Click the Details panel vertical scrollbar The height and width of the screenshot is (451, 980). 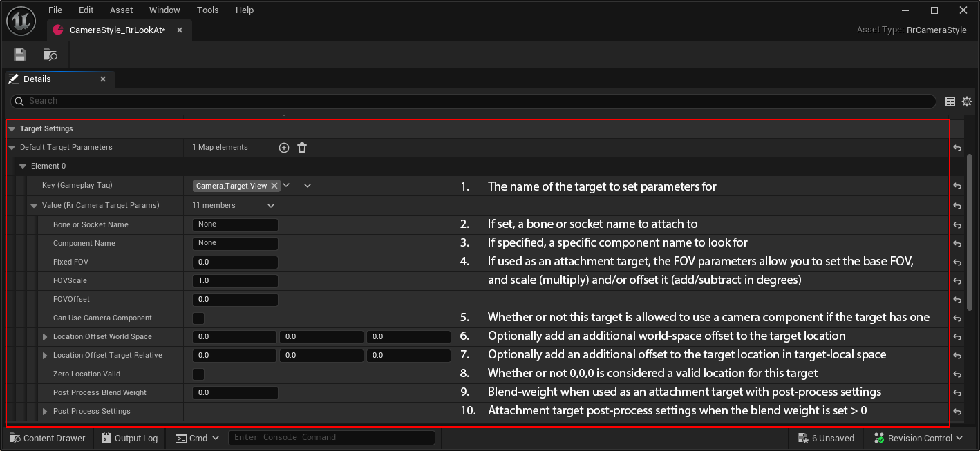pos(970,231)
